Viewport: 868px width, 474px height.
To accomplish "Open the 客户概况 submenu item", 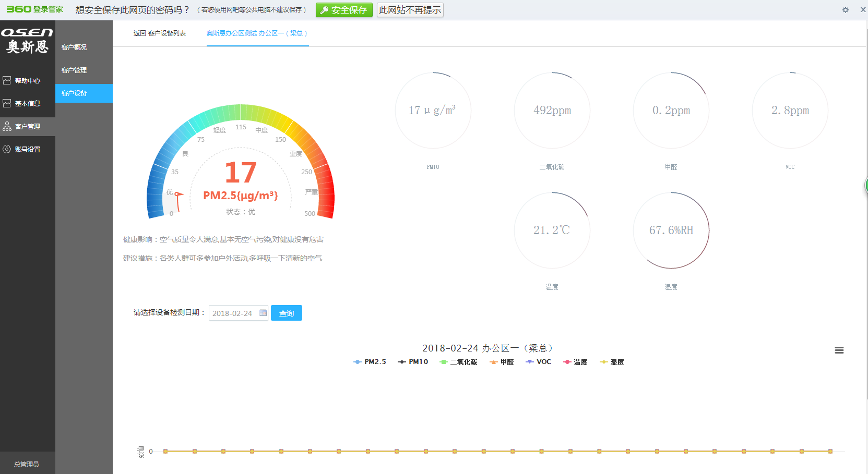I will pos(74,47).
